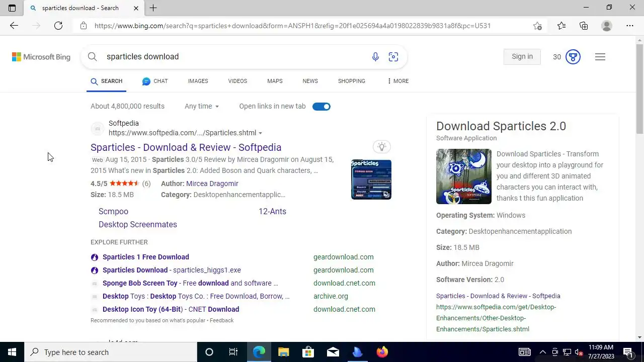Open Microsoft Edge from taskbar
This screenshot has width=644, height=362.
[259, 352]
